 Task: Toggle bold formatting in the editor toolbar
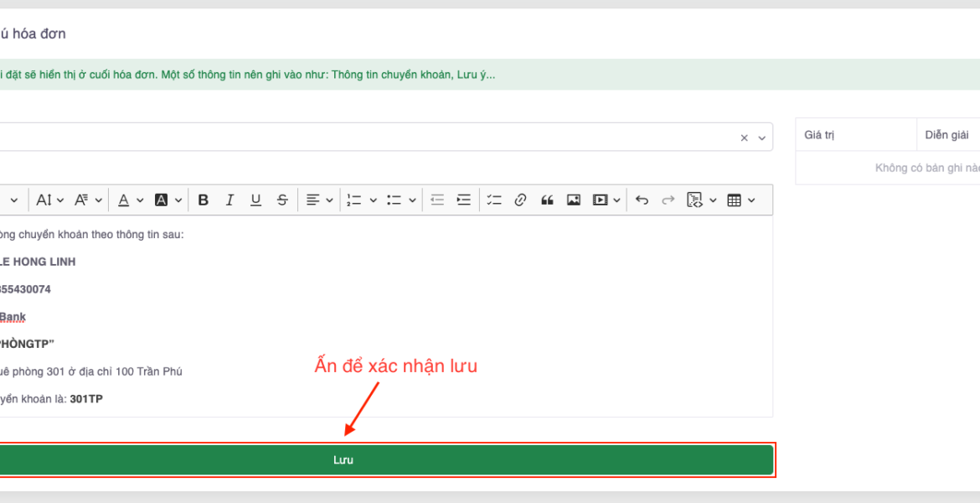coord(204,200)
